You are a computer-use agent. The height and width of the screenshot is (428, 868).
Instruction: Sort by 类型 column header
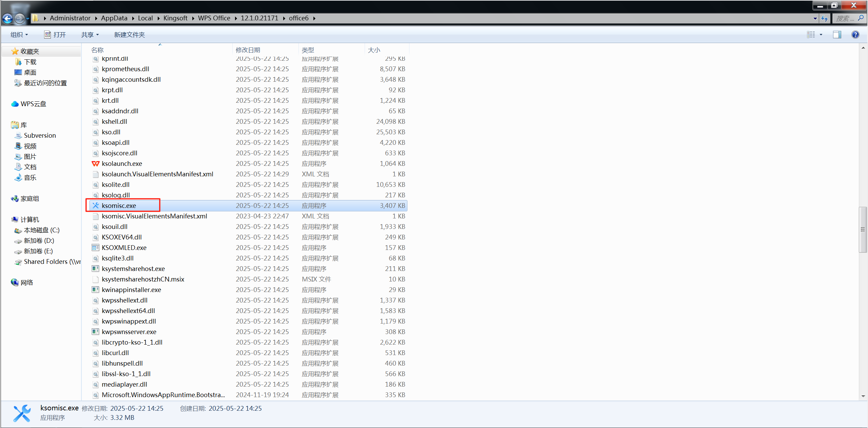(308, 50)
